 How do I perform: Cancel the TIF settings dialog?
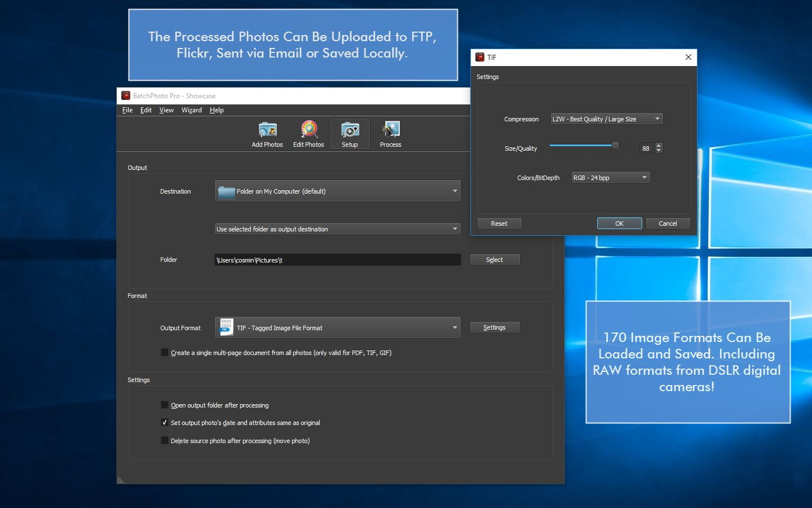click(668, 224)
